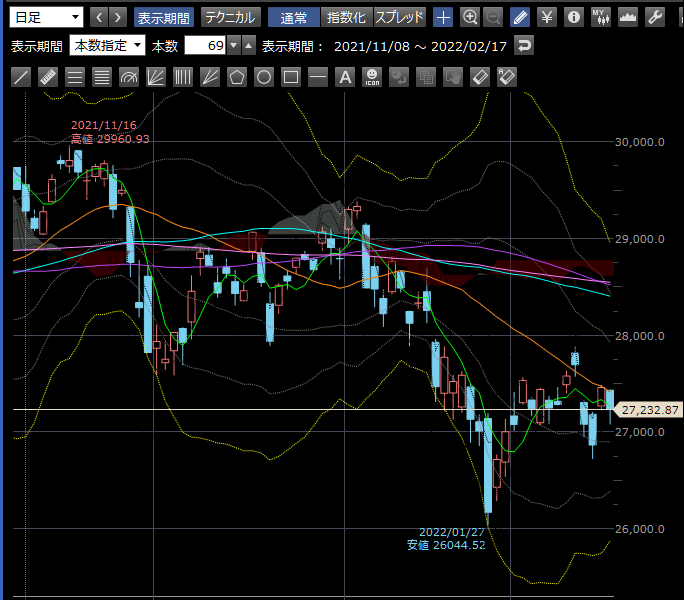Open the 表示期間 tab
Screen dimensions: 684x600
coord(165,17)
